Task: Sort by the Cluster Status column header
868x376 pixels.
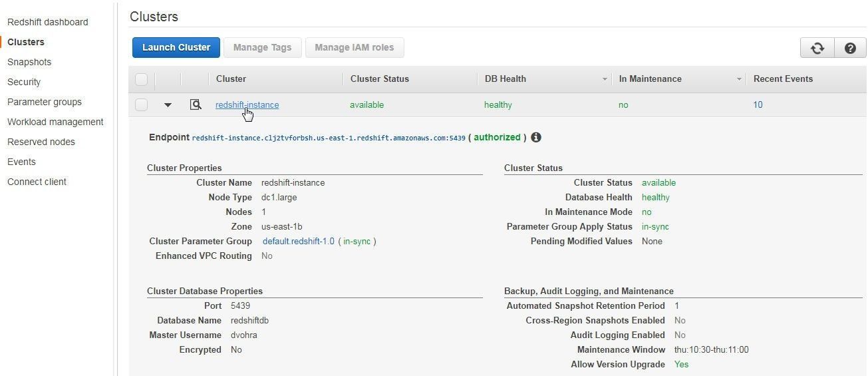Action: 380,79
